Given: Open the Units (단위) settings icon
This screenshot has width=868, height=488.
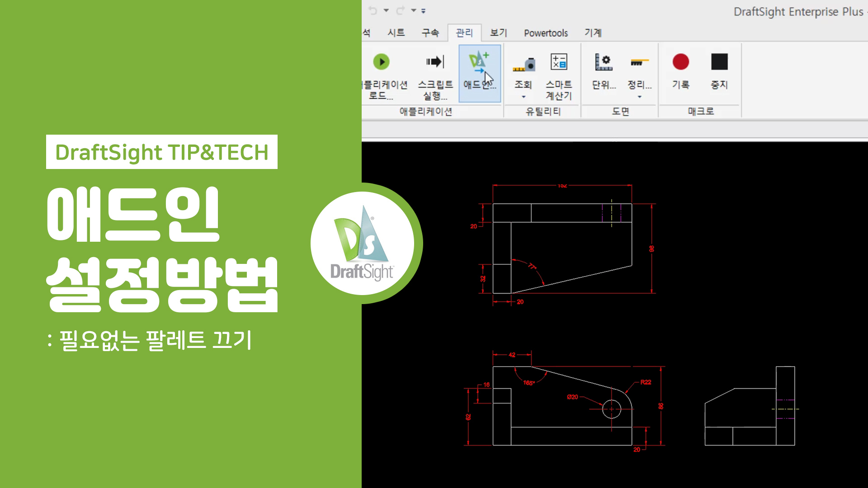Looking at the screenshot, I should coord(604,62).
